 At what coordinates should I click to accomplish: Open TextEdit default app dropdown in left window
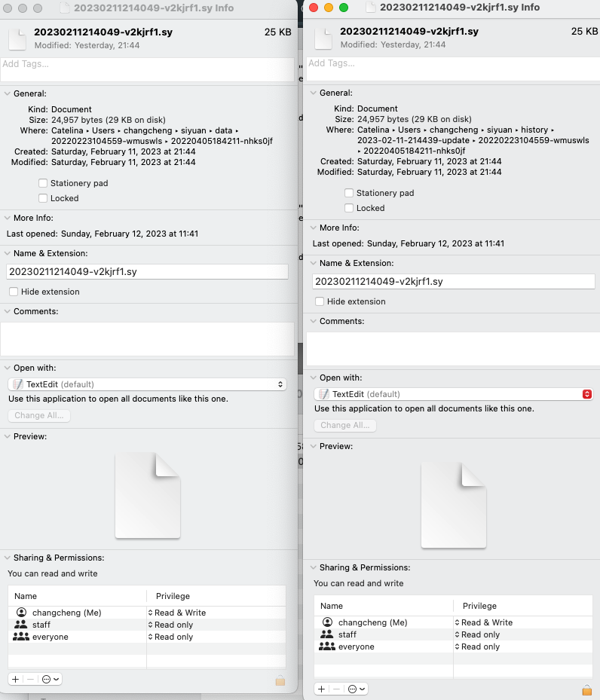[147, 384]
